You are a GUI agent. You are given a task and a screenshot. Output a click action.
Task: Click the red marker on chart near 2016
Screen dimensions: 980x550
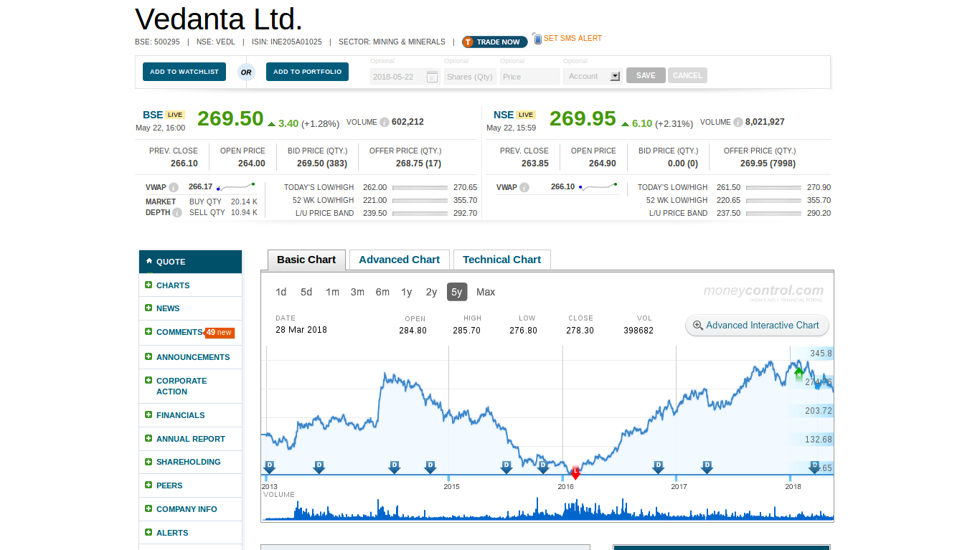click(x=575, y=473)
